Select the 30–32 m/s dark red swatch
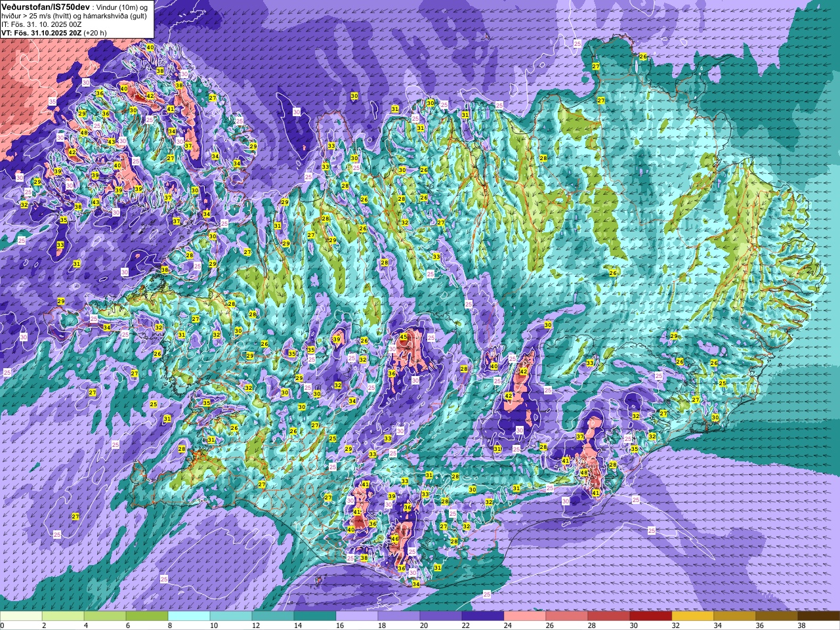This screenshot has width=840, height=630. click(651, 616)
